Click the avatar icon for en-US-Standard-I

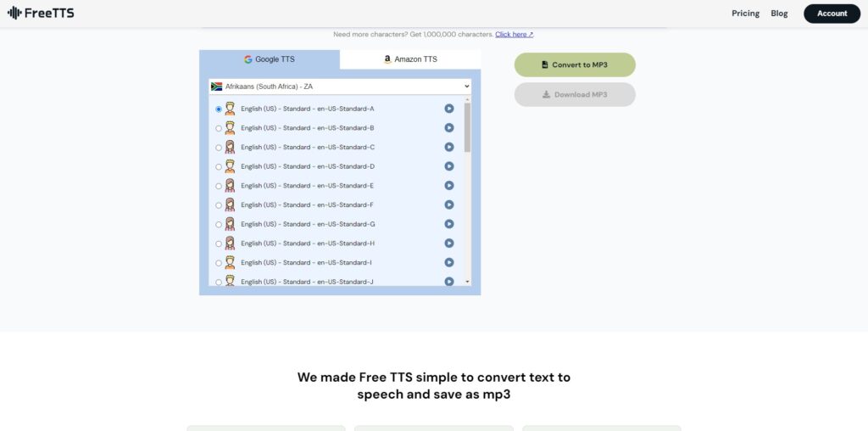tap(230, 263)
